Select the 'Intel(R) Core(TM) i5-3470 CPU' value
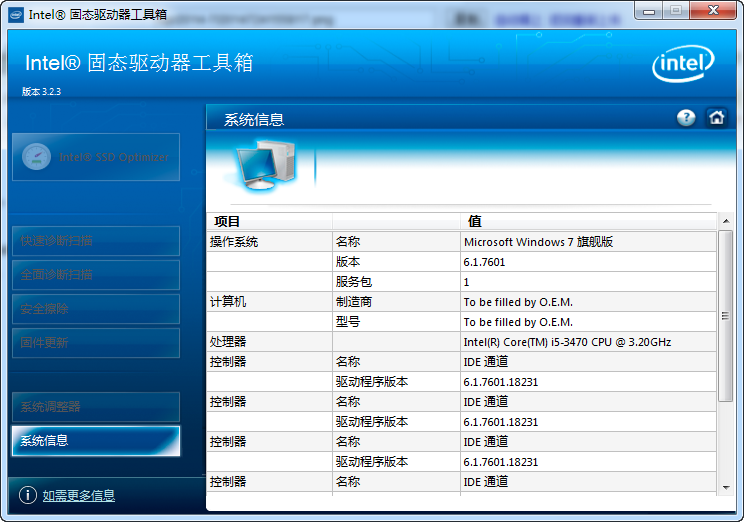This screenshot has width=744, height=522. tap(567, 342)
